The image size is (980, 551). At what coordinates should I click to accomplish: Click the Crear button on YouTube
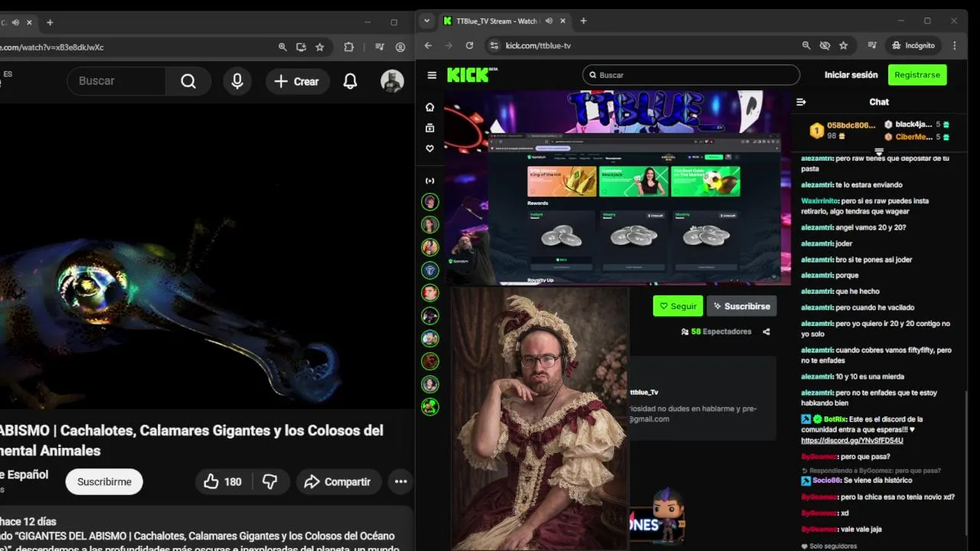click(298, 81)
